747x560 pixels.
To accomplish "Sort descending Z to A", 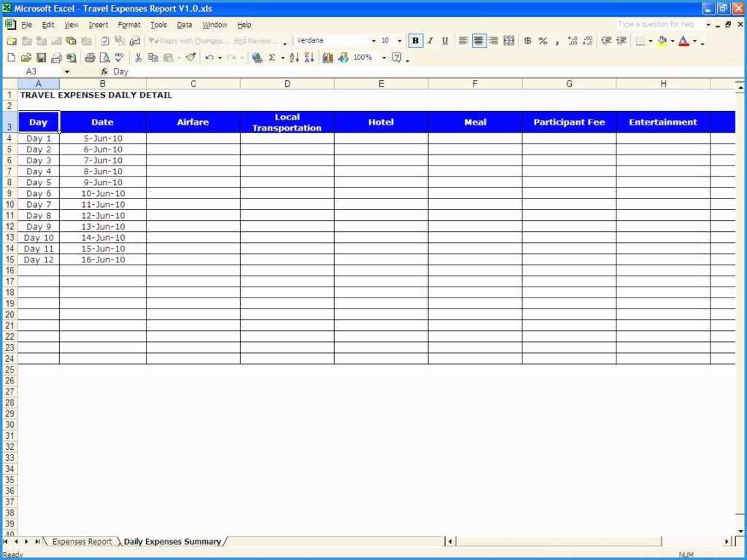I will 309,58.
